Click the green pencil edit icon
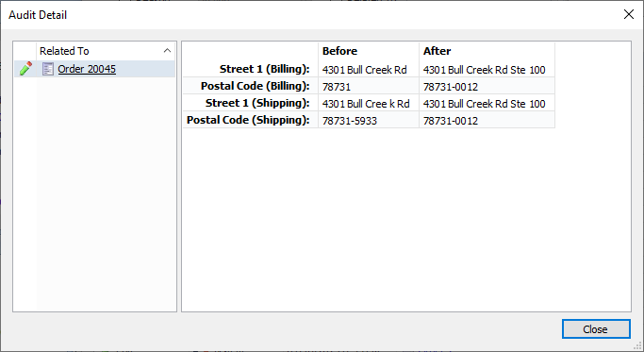644x352 pixels. [25, 69]
